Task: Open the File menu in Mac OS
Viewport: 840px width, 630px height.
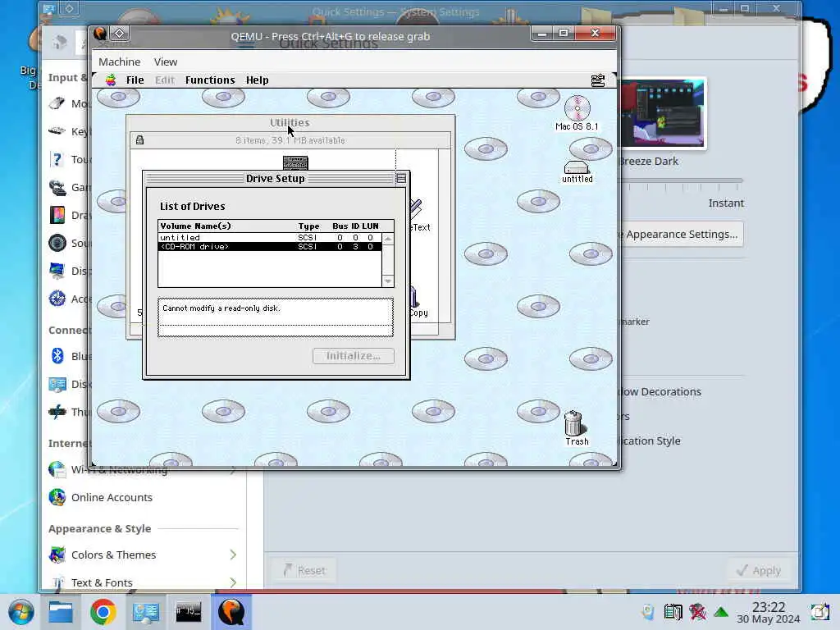Action: [135, 80]
